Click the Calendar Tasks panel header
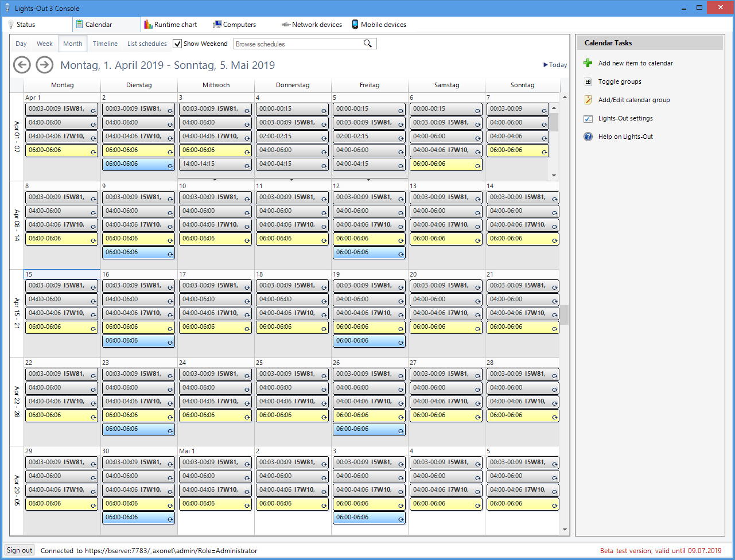 click(650, 43)
